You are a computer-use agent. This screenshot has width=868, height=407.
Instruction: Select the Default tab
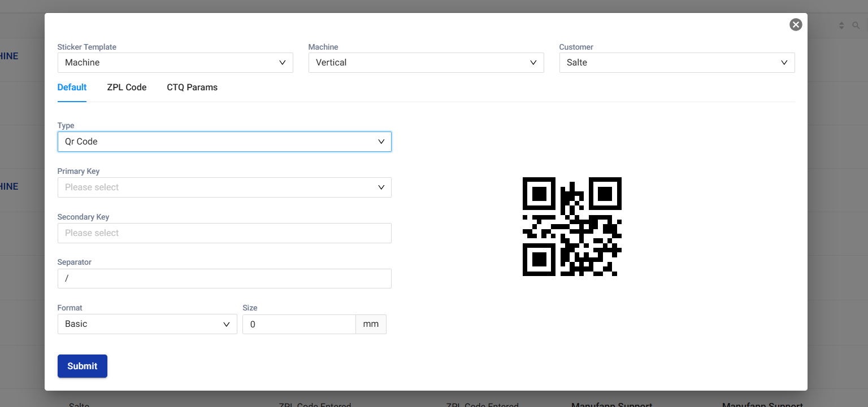(72, 87)
